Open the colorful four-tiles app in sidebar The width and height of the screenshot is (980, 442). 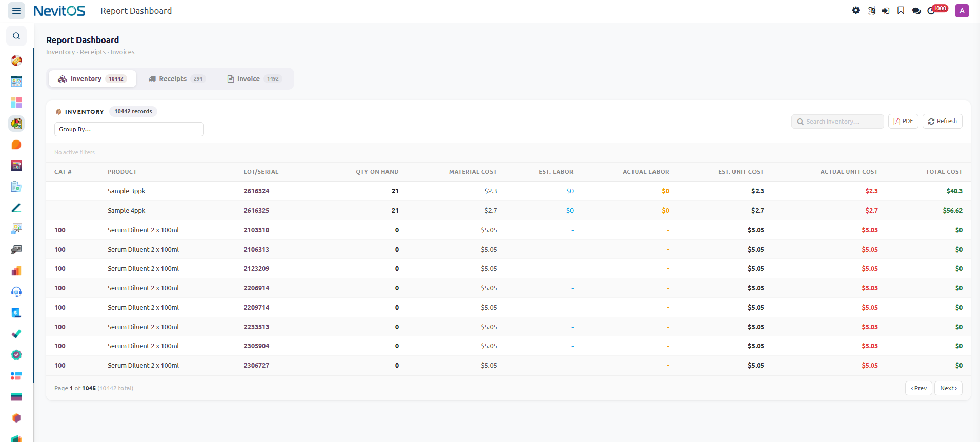16,103
